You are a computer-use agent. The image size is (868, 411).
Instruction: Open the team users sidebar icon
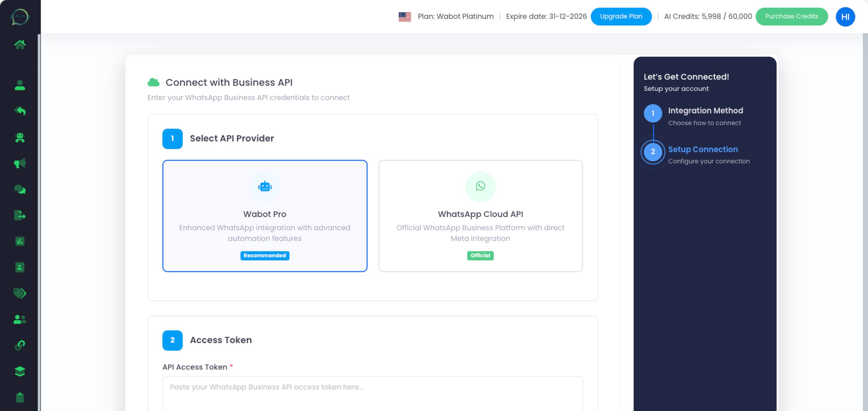tap(20, 319)
